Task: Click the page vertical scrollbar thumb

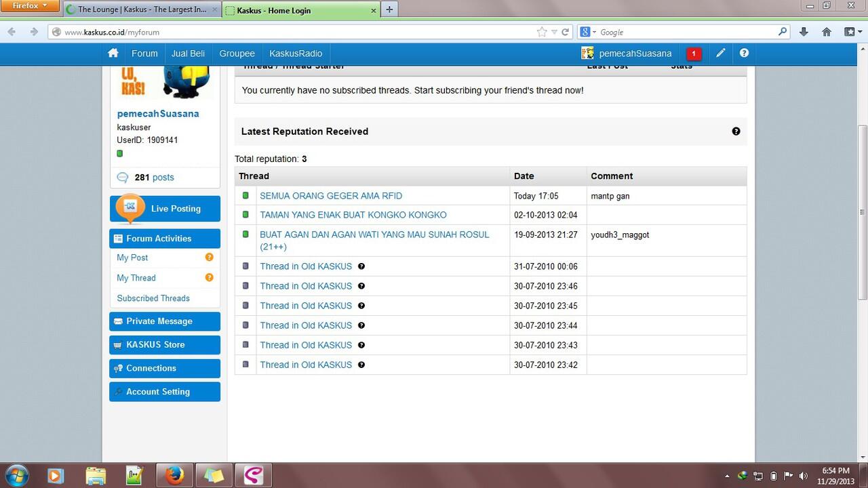Action: click(x=863, y=211)
